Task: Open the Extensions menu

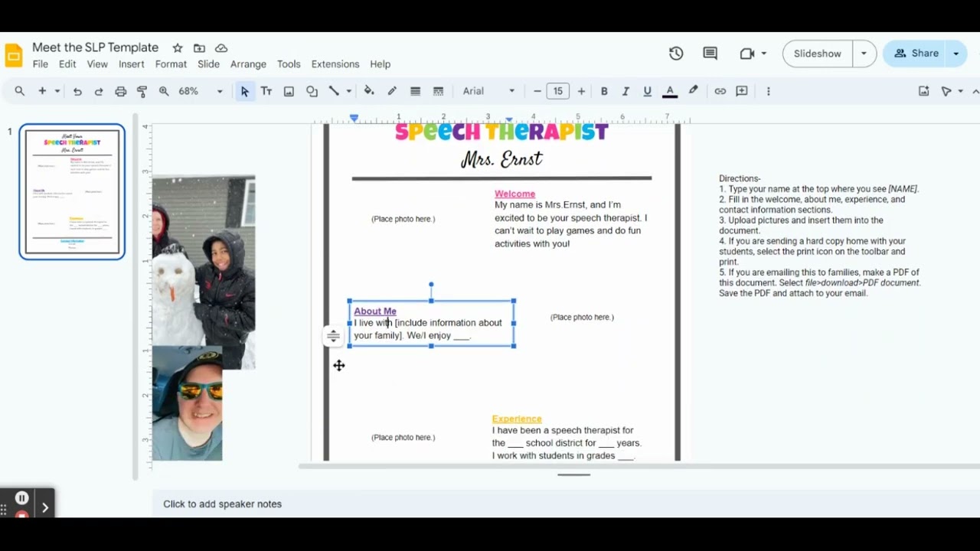Action: (335, 64)
